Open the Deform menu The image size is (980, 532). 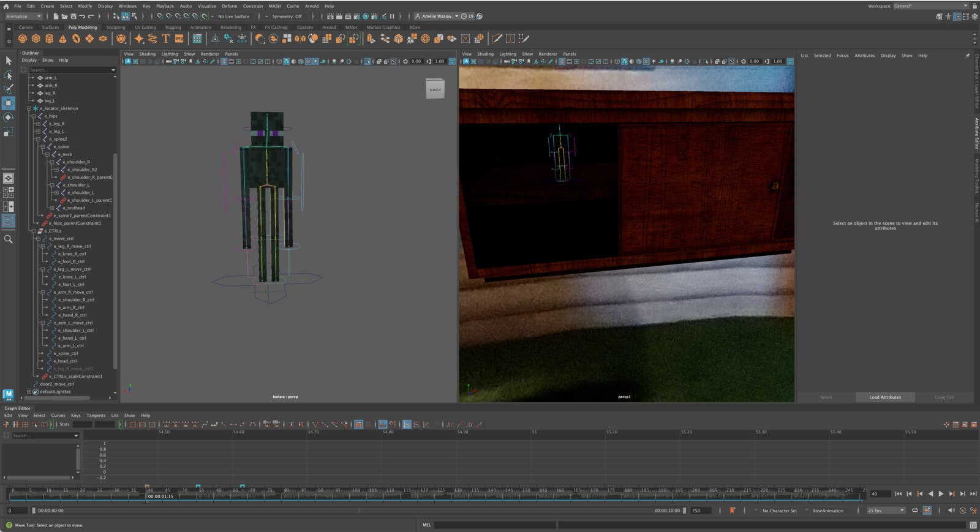[x=229, y=6]
